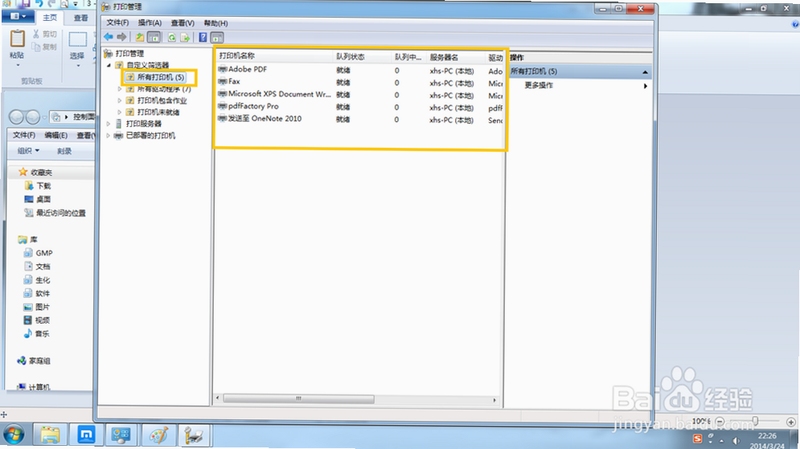Click the Fax printer icon

[222, 81]
